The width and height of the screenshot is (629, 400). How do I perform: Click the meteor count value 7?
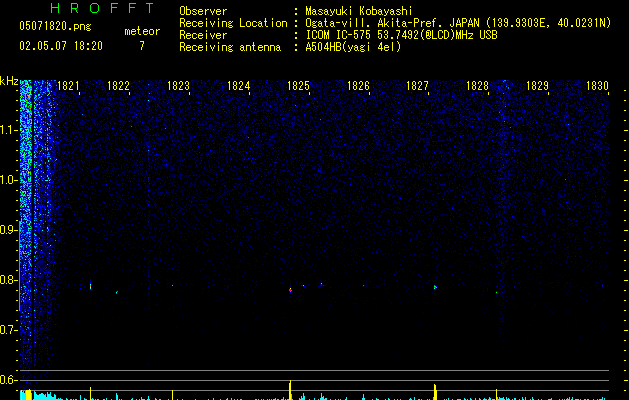point(142,46)
